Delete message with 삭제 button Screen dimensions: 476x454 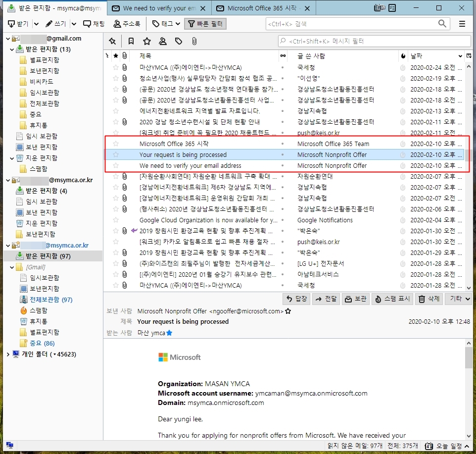(429, 299)
